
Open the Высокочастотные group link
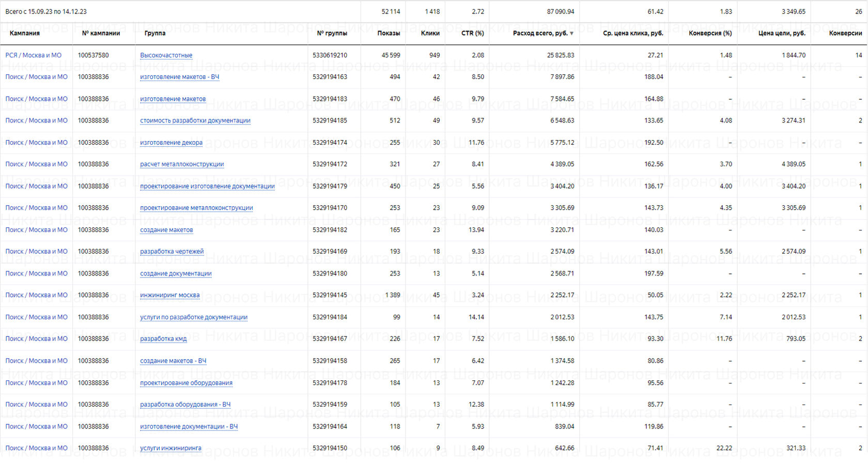click(x=166, y=55)
